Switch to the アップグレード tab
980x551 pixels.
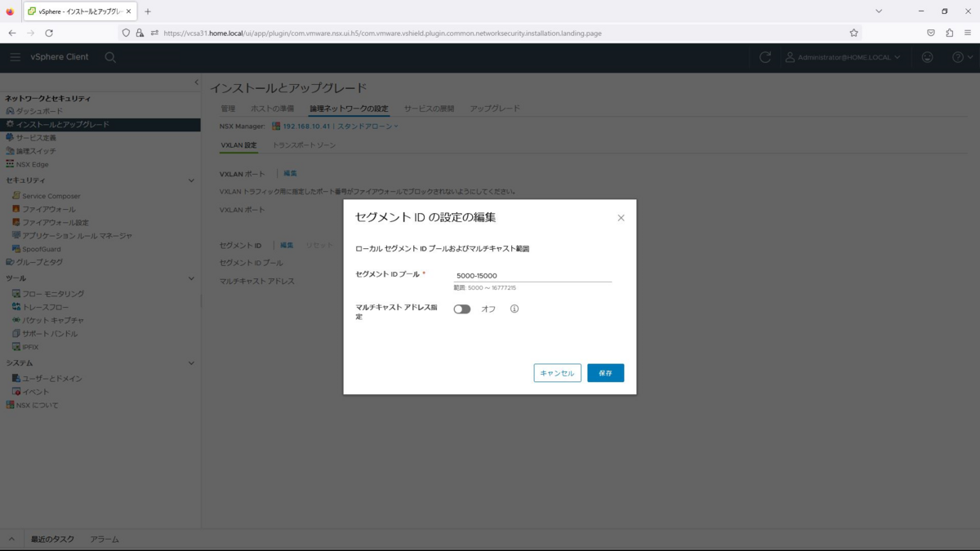(x=494, y=109)
